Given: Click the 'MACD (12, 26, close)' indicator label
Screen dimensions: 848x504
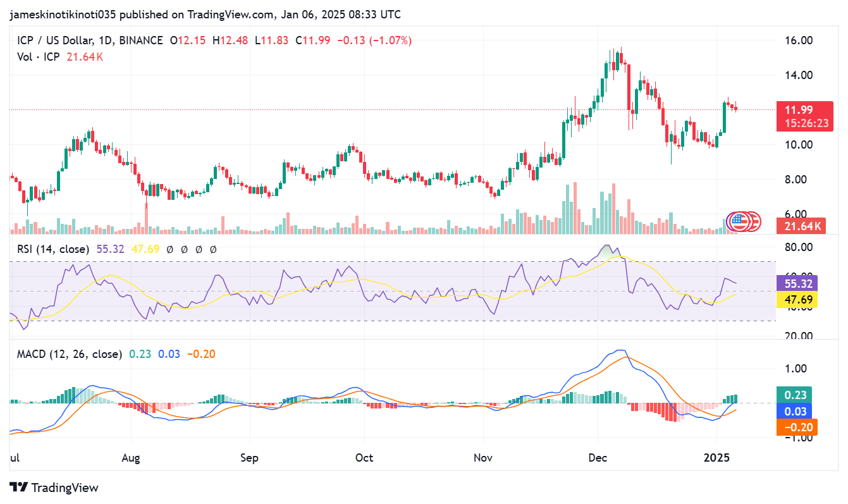Looking at the screenshot, I should pyautogui.click(x=70, y=354).
